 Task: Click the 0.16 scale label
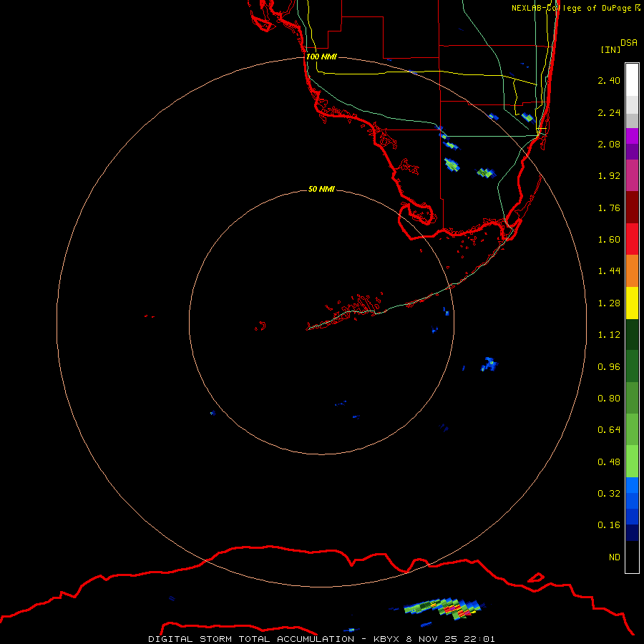pyautogui.click(x=609, y=525)
